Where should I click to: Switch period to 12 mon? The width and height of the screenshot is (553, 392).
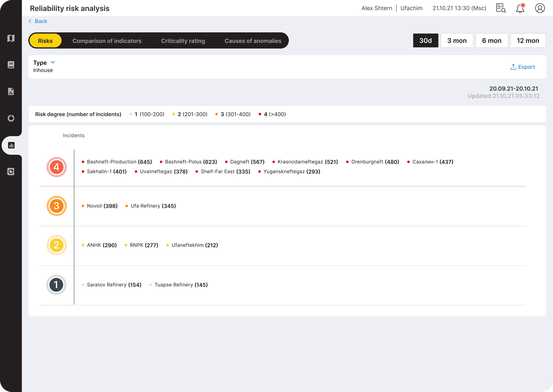point(528,41)
